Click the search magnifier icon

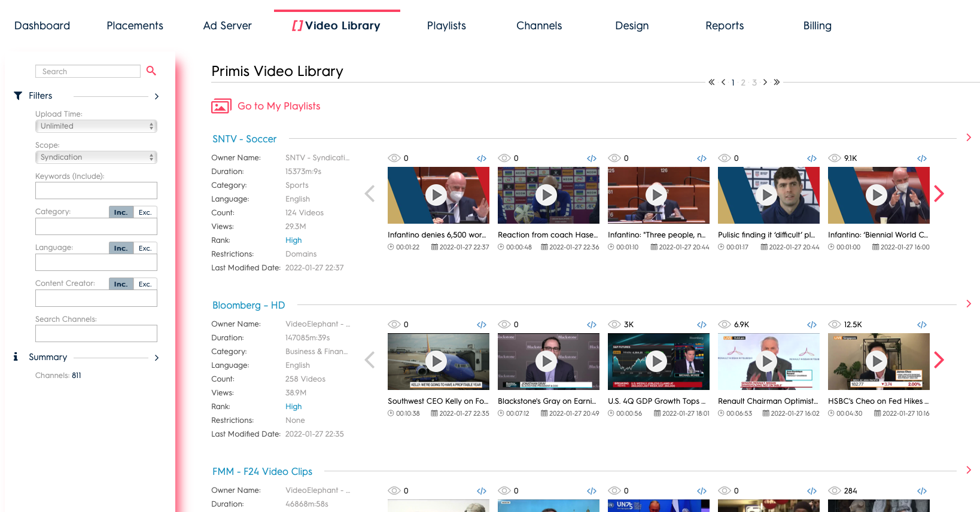tap(151, 71)
